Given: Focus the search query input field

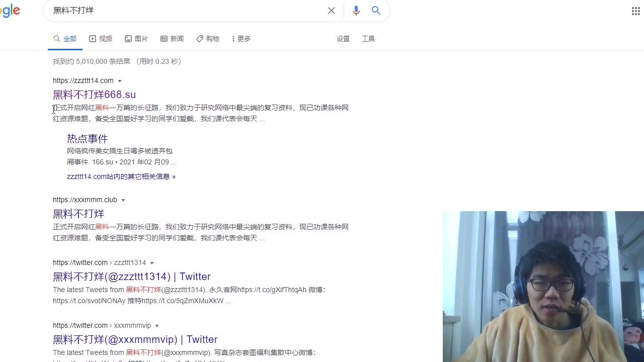Looking at the screenshot, I should click(x=186, y=11).
